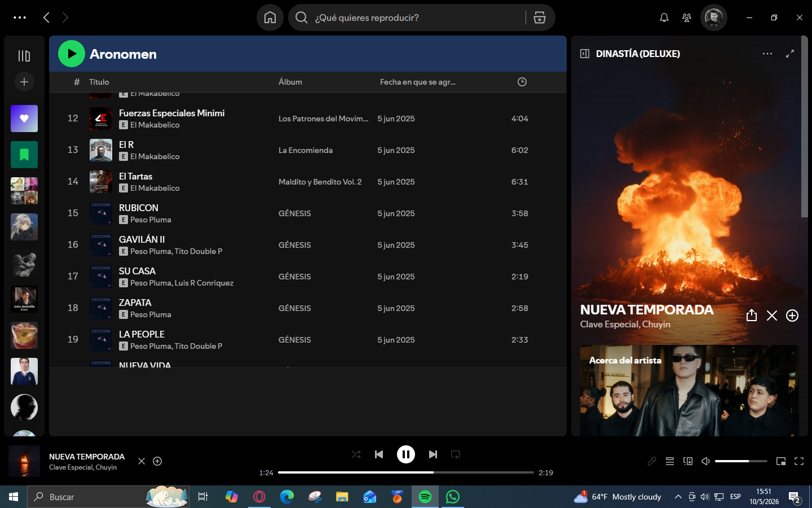Mute the volume speaker icon
The image size is (812, 508).
(x=705, y=461)
